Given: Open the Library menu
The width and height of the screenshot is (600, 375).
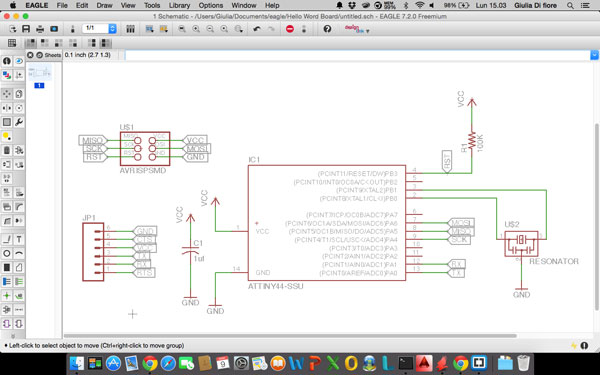Looking at the screenshot, I should tap(179, 5).
